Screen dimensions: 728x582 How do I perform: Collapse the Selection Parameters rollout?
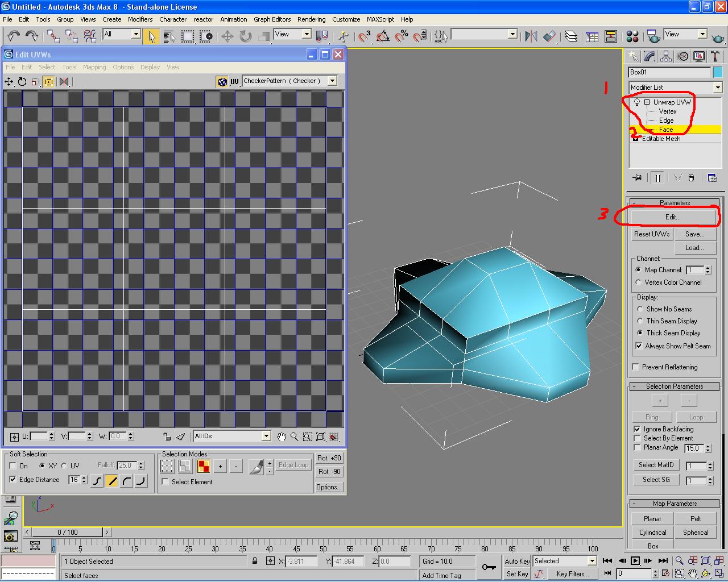tap(675, 386)
